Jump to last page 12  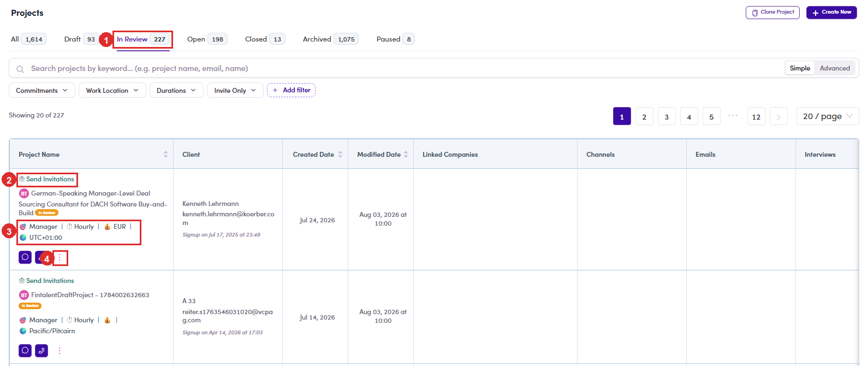point(756,117)
